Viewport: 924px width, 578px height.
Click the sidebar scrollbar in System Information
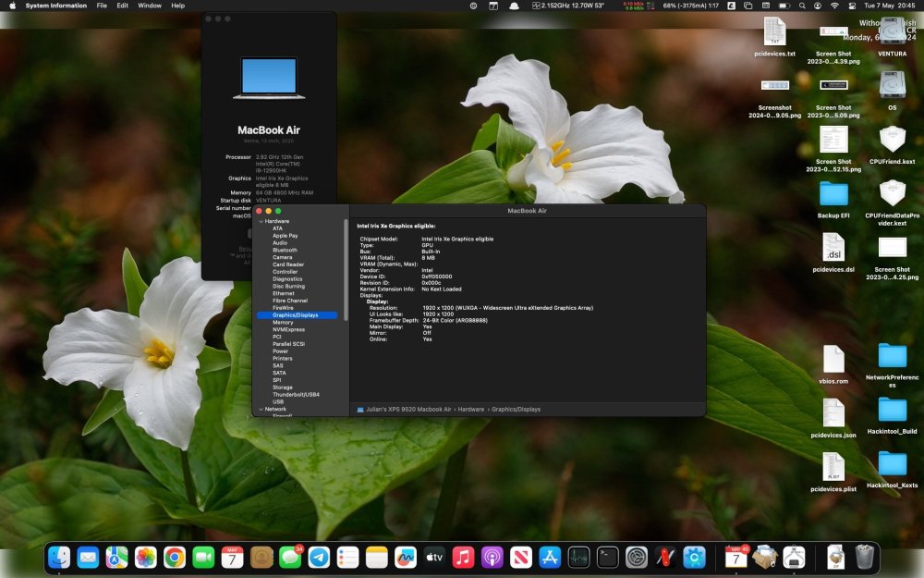tap(346, 271)
